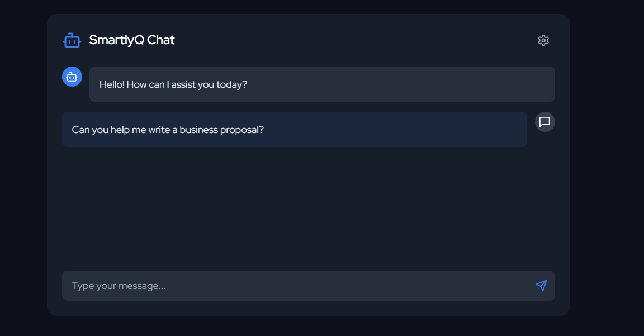Click the message placeholder text
This screenshot has height=336, width=644.
pos(119,285)
